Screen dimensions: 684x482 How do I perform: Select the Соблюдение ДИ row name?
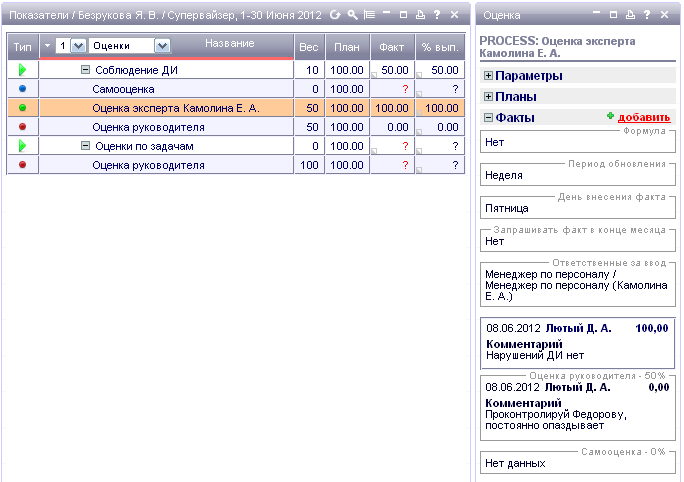tap(136, 70)
